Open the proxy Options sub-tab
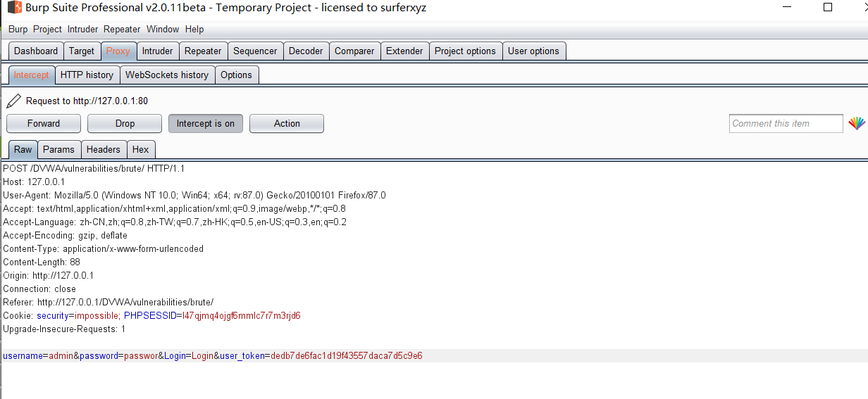This screenshot has height=399, width=868. point(236,75)
